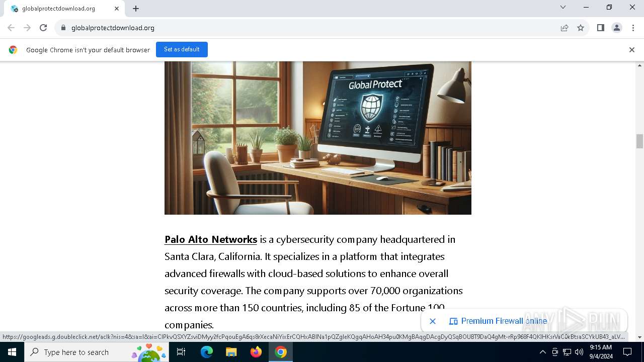This screenshot has width=644, height=362.
Task: Open the network status tray icon
Action: click(567, 352)
